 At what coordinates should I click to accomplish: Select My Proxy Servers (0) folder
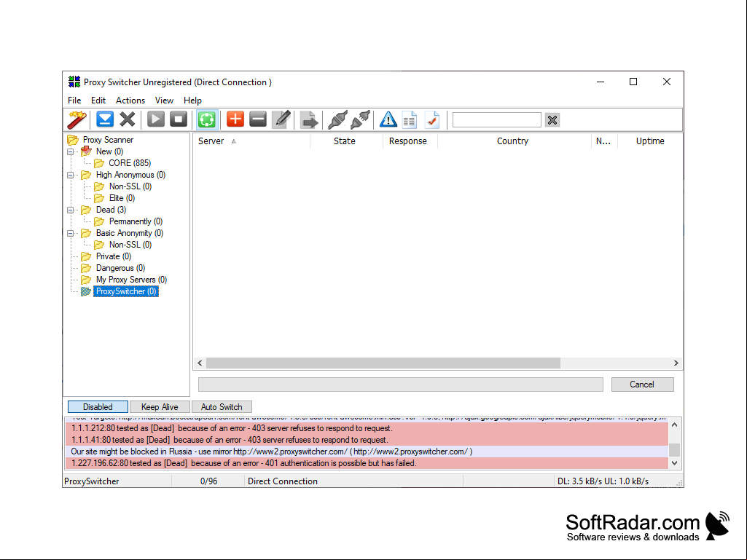[131, 280]
